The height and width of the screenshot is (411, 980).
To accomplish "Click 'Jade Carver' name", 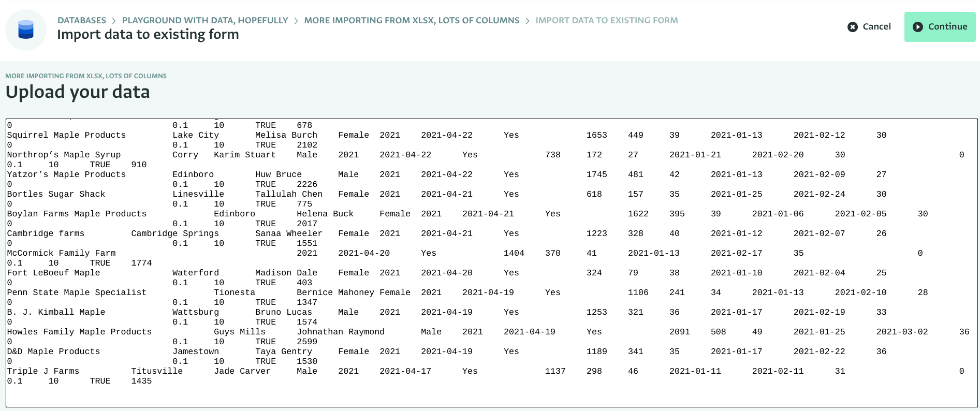I will click(x=242, y=371).
